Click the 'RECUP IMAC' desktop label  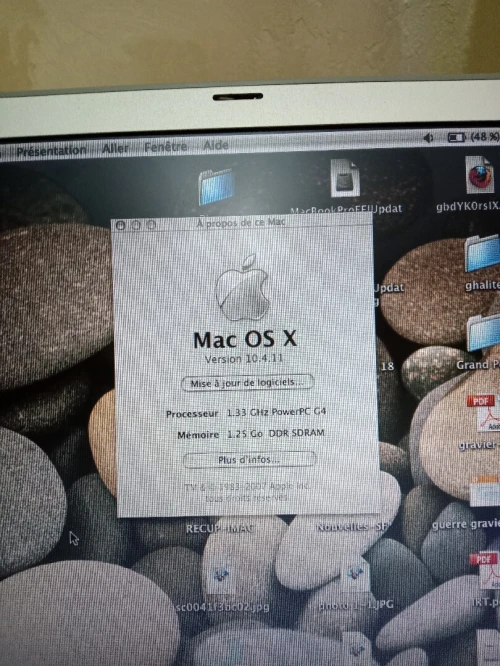220,528
